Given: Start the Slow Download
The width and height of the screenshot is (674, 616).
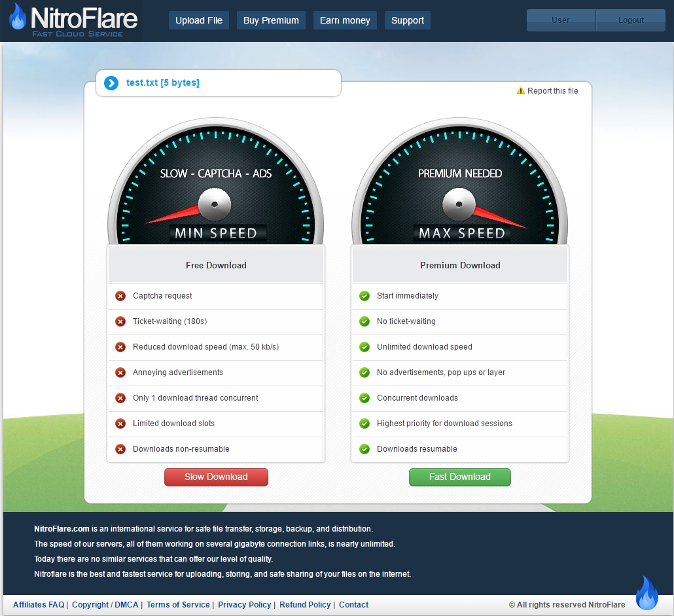Looking at the screenshot, I should coord(216,477).
